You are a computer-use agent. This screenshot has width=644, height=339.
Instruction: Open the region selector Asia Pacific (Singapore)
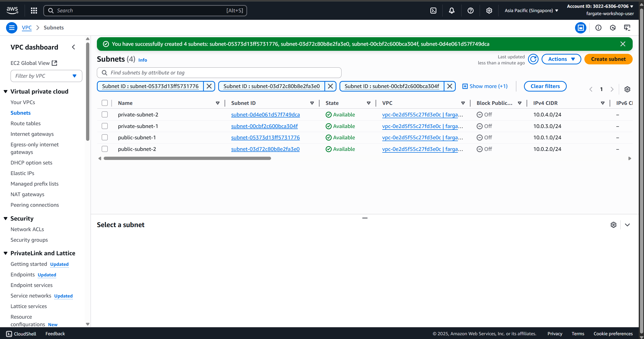531,11
